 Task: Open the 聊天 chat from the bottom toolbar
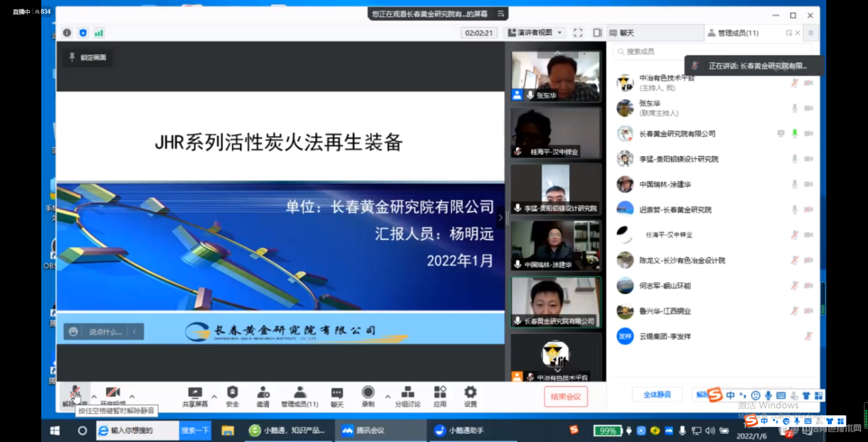pyautogui.click(x=337, y=395)
